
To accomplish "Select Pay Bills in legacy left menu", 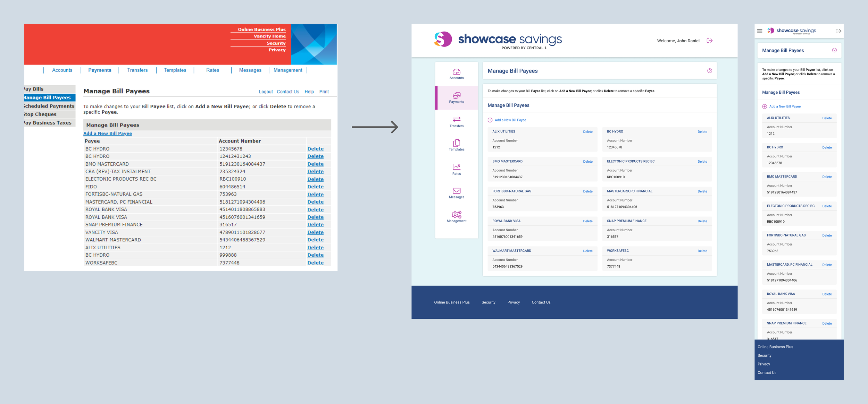I will [50, 89].
